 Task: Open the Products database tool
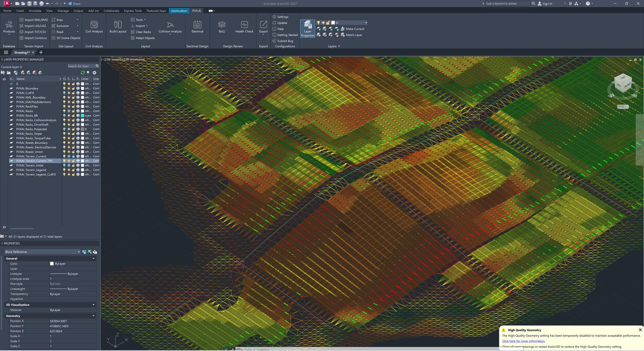tap(9, 27)
